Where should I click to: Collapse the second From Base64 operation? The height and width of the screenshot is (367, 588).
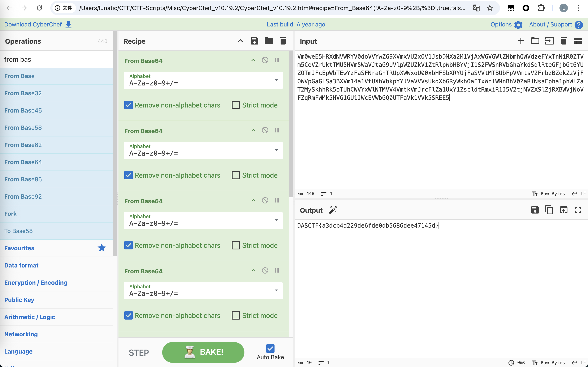tap(253, 130)
